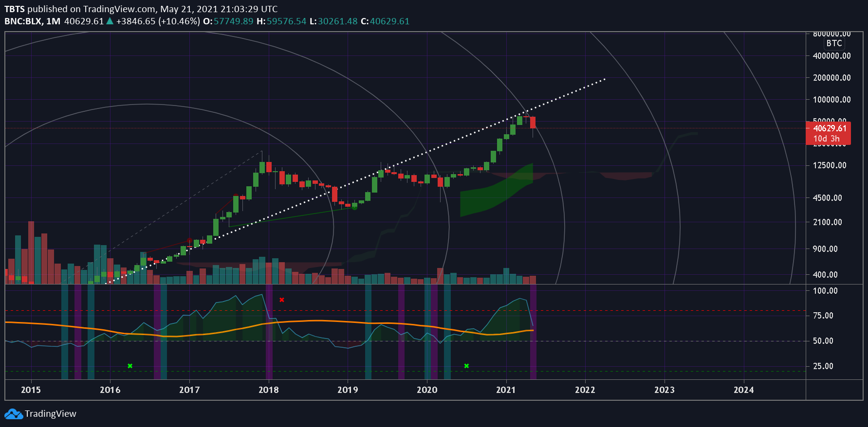Click the close value 40629.61 in header
Viewport: 868px width, 427px height.
[389, 21]
